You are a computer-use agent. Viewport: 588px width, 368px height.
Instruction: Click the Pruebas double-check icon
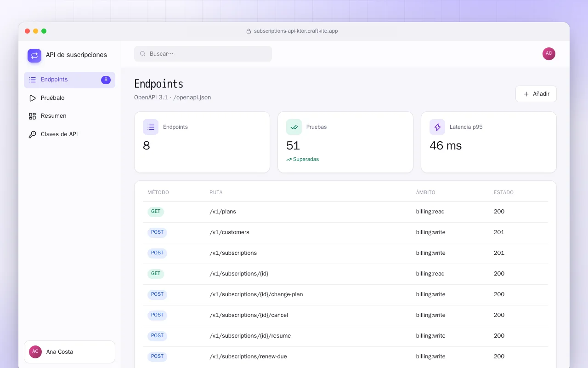[294, 127]
